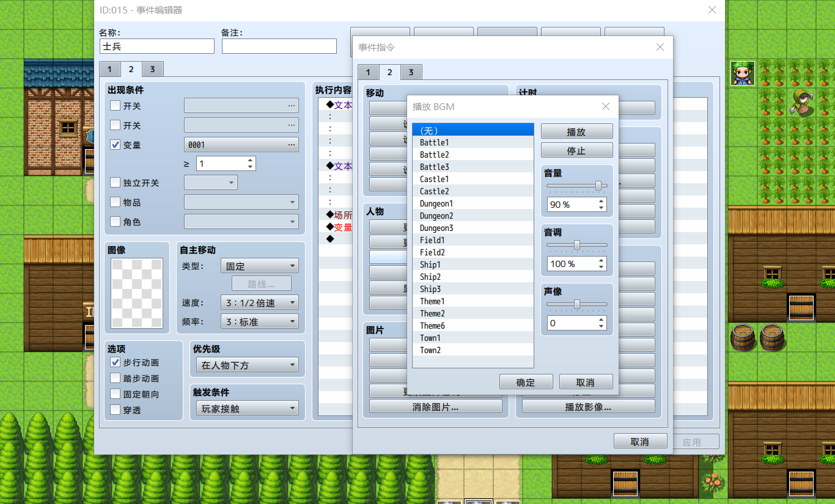Uncheck the 变量 condition checkbox
The height and width of the screenshot is (504, 835).
[x=115, y=144]
